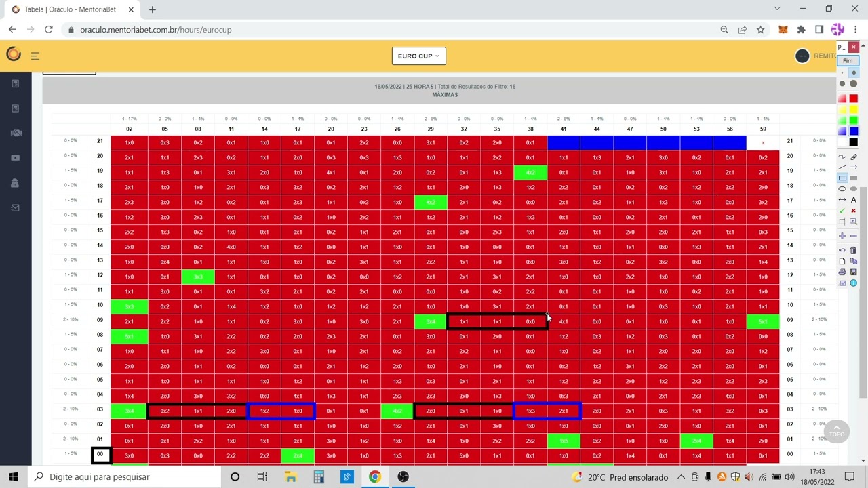Viewport: 868px width, 488px height.
Task: Open the building icon in sidebar
Action: tap(16, 183)
